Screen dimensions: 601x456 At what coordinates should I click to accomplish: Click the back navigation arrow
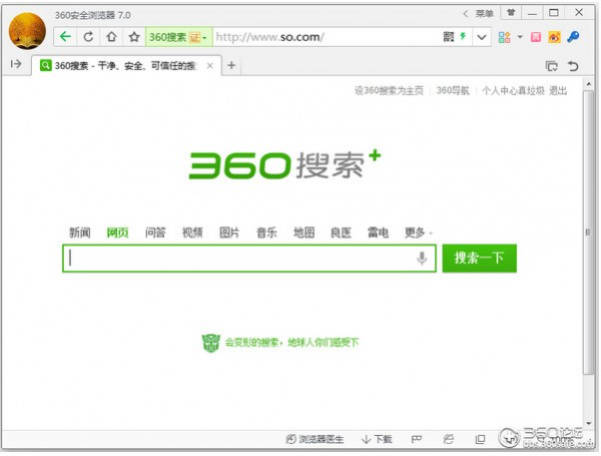pyautogui.click(x=66, y=37)
